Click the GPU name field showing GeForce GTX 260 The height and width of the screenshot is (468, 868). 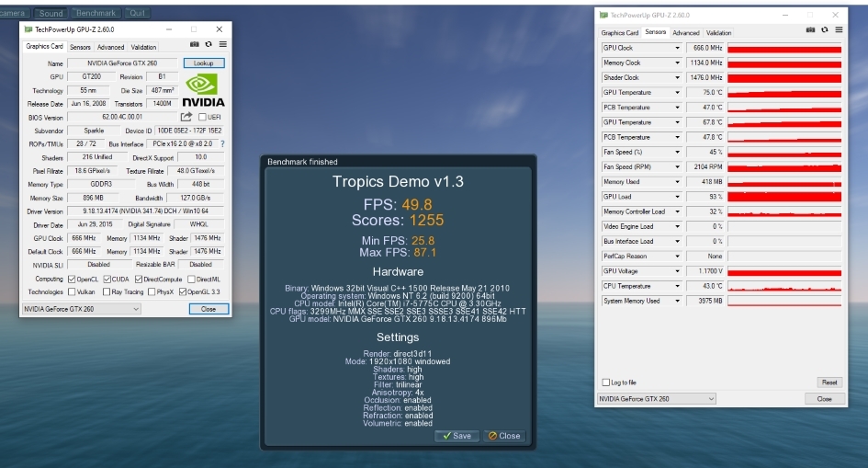[122, 63]
